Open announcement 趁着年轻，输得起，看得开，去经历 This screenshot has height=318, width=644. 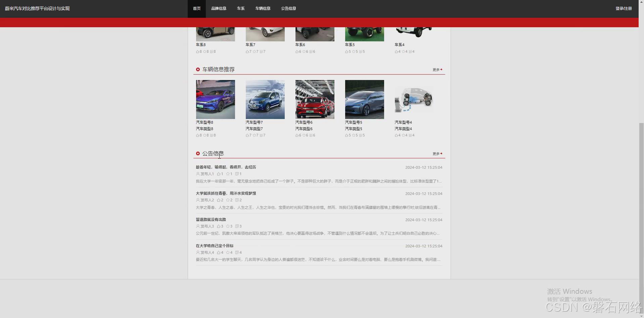[x=226, y=167]
